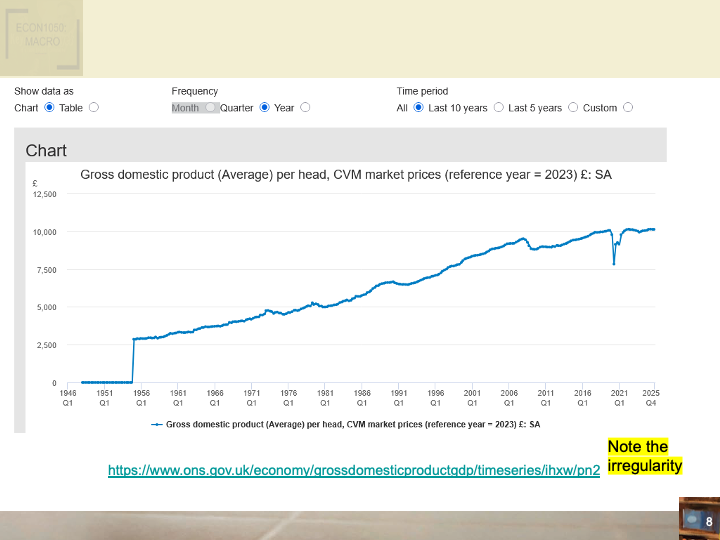Click the ECON1050 MACRO logo box
This screenshot has height=540, width=720.
pyautogui.click(x=41, y=37)
